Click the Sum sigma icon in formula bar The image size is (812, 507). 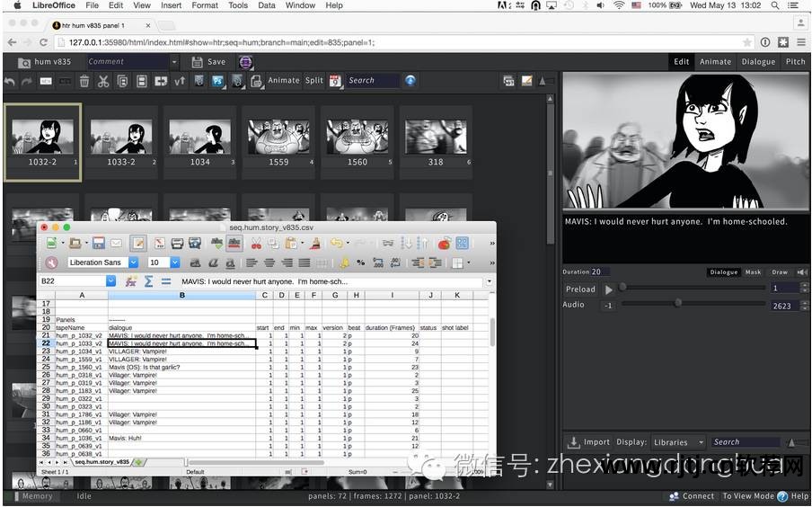pyautogui.click(x=148, y=281)
